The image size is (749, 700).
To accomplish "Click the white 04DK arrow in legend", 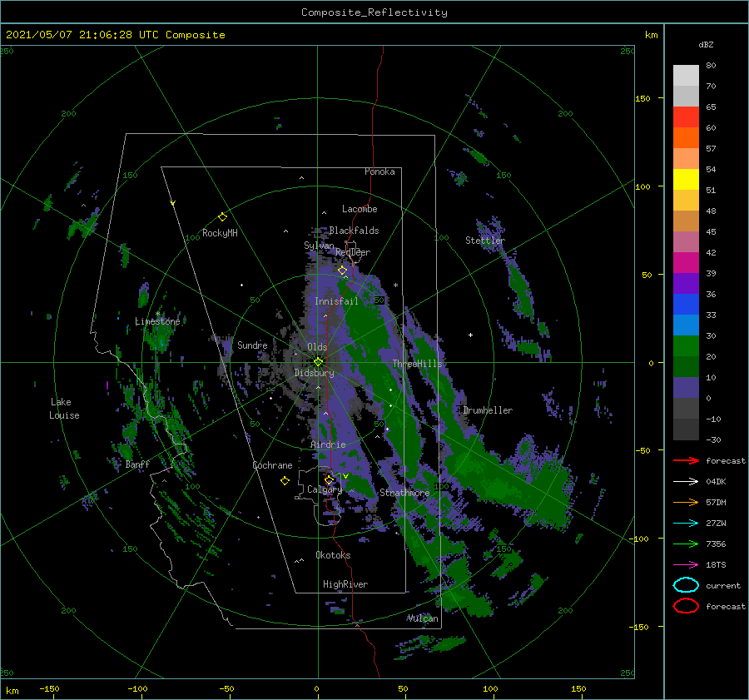I will (686, 481).
